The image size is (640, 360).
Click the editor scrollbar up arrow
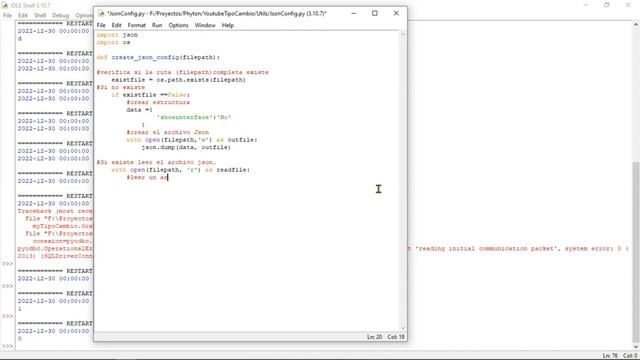tap(403, 35)
